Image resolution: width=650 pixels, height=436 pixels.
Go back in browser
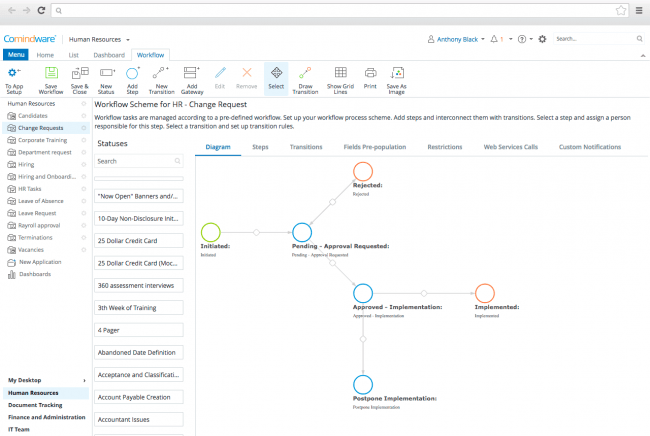pyautogui.click(x=12, y=10)
